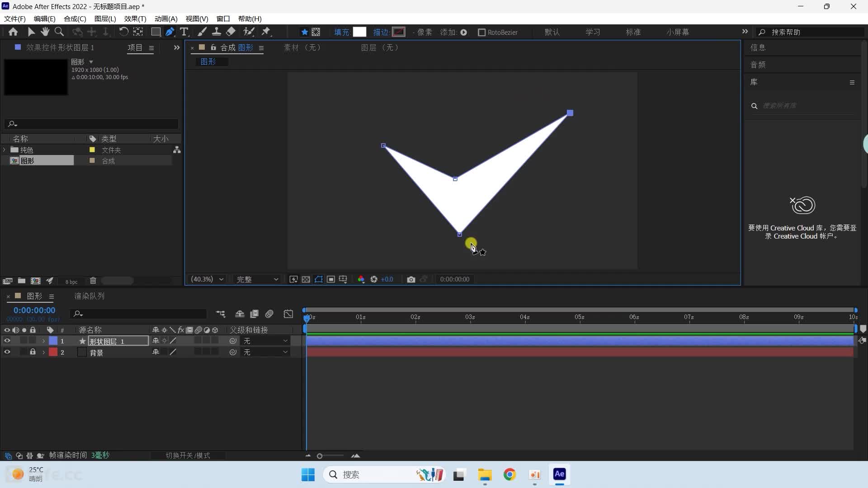
Task: Select the Rotation tool
Action: pyautogui.click(x=123, y=32)
